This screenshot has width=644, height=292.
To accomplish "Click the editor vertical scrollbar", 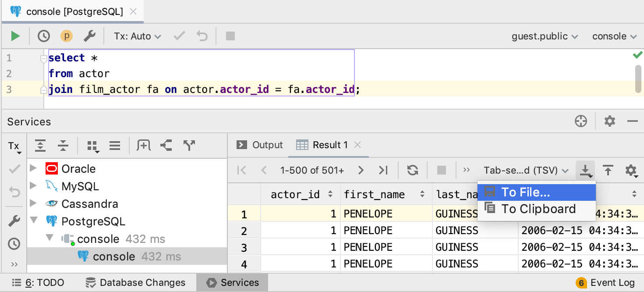I will tap(638, 79).
